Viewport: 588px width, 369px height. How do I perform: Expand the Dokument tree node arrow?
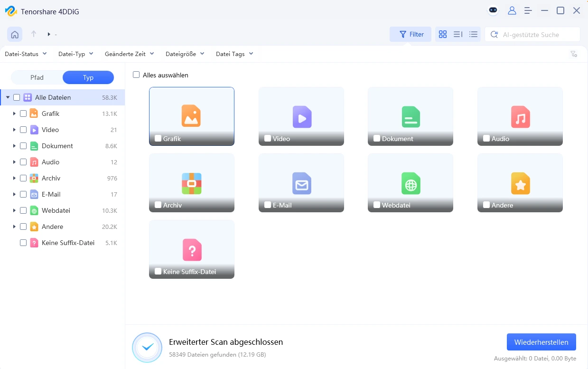pyautogui.click(x=14, y=146)
